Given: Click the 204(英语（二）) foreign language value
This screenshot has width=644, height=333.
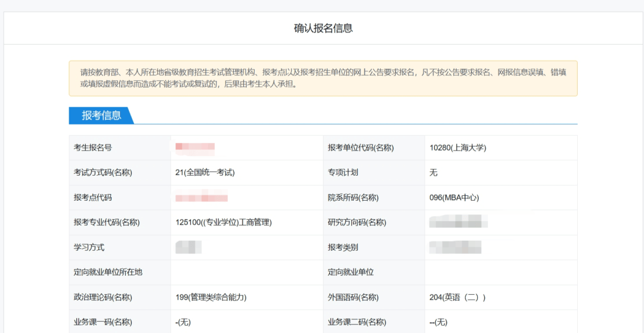Looking at the screenshot, I should [457, 297].
